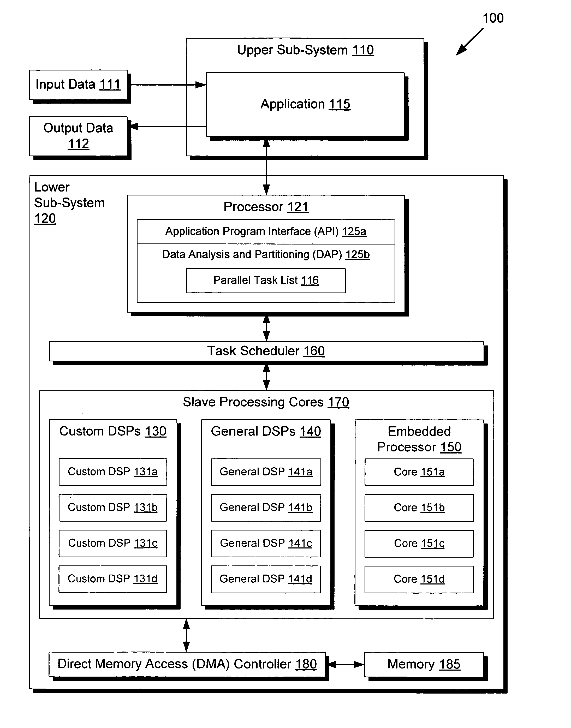Click the Upper Sub-System 110 block
Image resolution: width=571 pixels, height=728 pixels.
(x=313, y=29)
